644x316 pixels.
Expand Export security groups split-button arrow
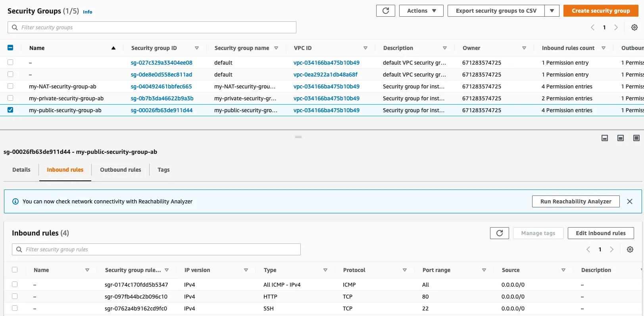pyautogui.click(x=552, y=11)
